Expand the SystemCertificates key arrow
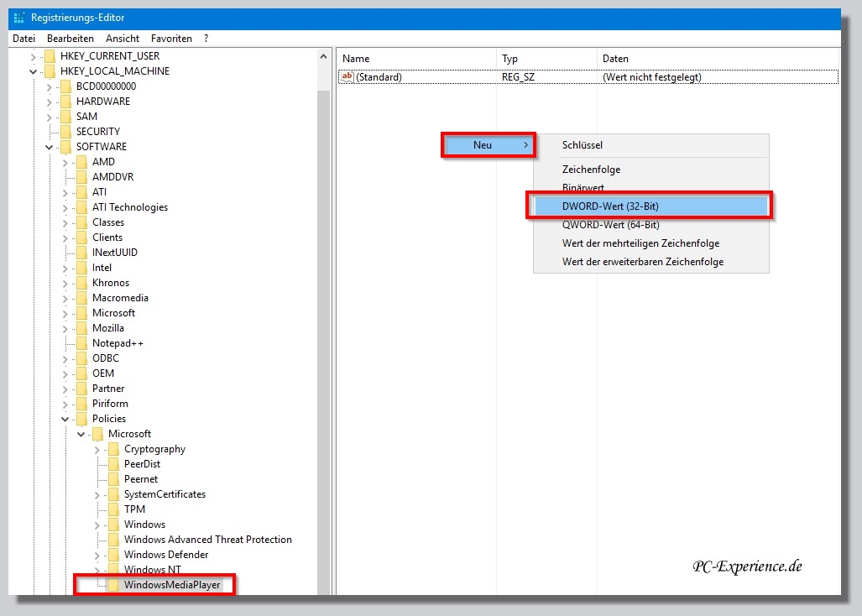Image resolution: width=862 pixels, height=616 pixels. 97,494
